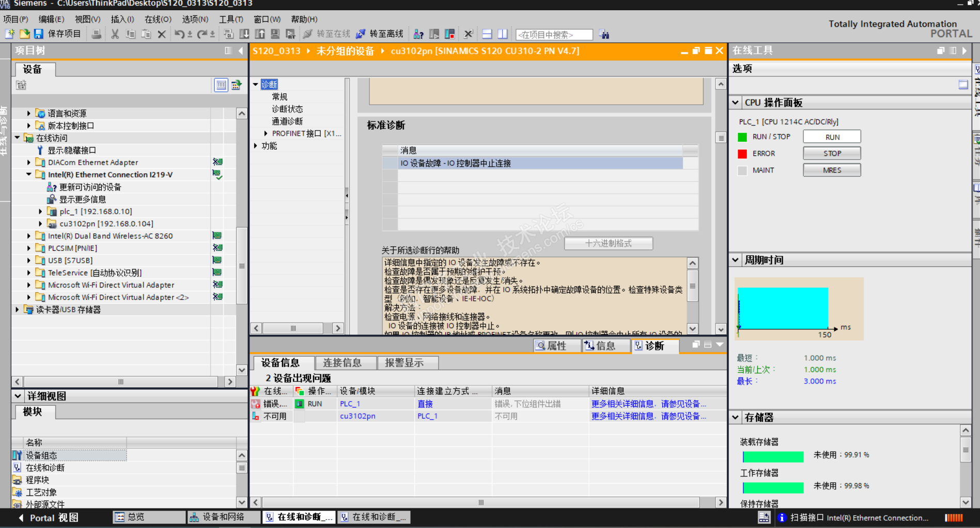Expand the 语言和资源 tree node
This screenshot has width=980, height=528.
(x=29, y=113)
